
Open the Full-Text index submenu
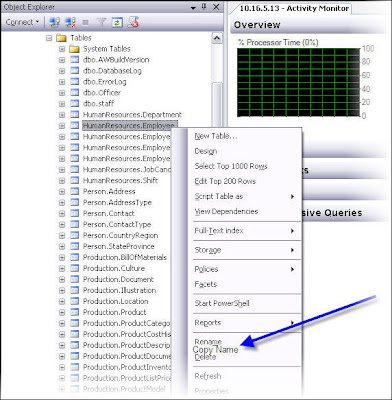[x=245, y=231]
